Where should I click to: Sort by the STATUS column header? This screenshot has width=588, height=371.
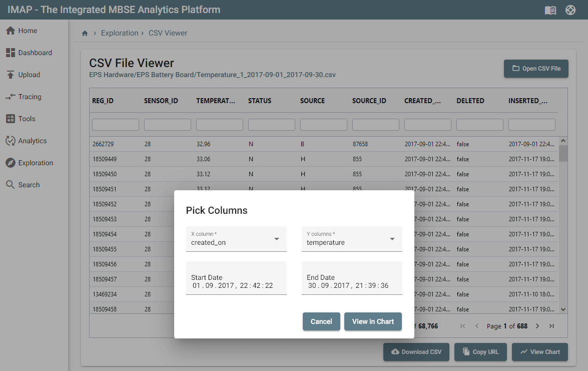pyautogui.click(x=260, y=101)
